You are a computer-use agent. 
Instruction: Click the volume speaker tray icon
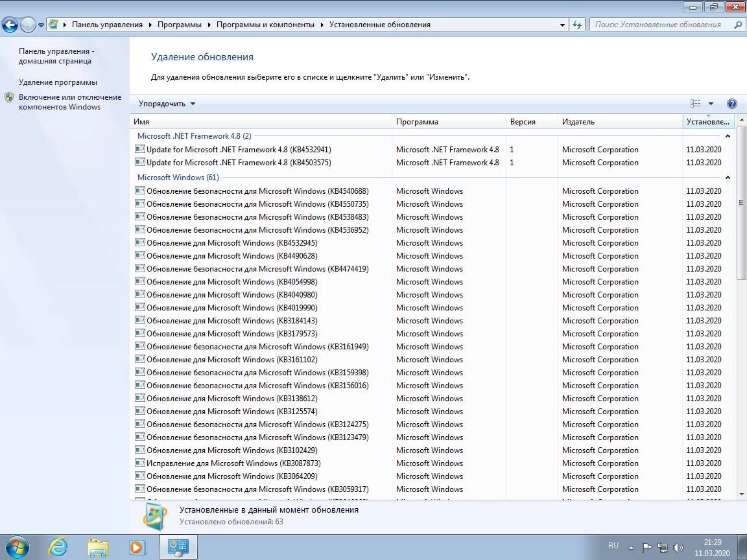(x=678, y=548)
